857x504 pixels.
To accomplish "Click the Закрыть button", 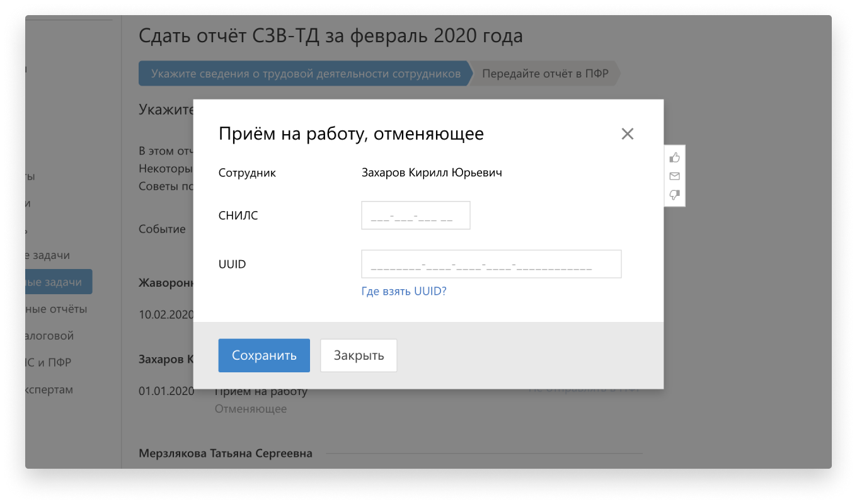I will click(x=359, y=355).
